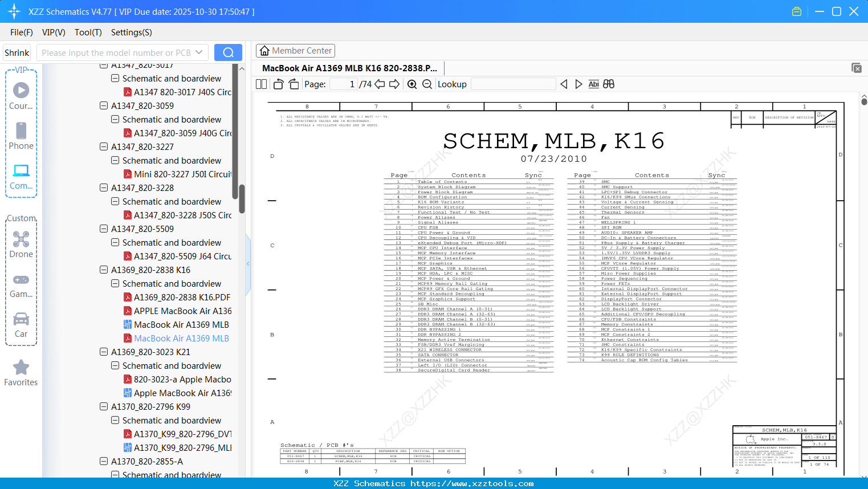
Task: Zoom in on the schematic
Action: point(413,84)
